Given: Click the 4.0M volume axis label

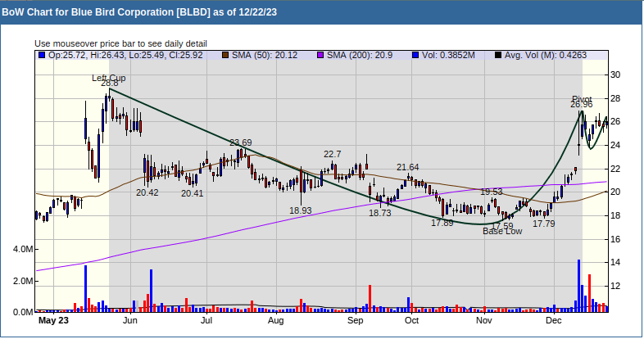Looking at the screenshot, I should [x=23, y=250].
